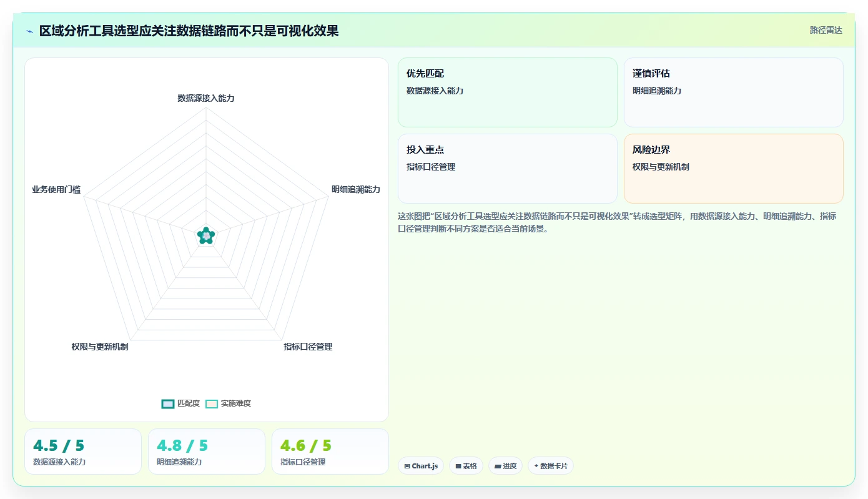Click 数据源接入能力 caption under 4.5 / 5
Screen dimensions: 868x499
(x=59, y=462)
